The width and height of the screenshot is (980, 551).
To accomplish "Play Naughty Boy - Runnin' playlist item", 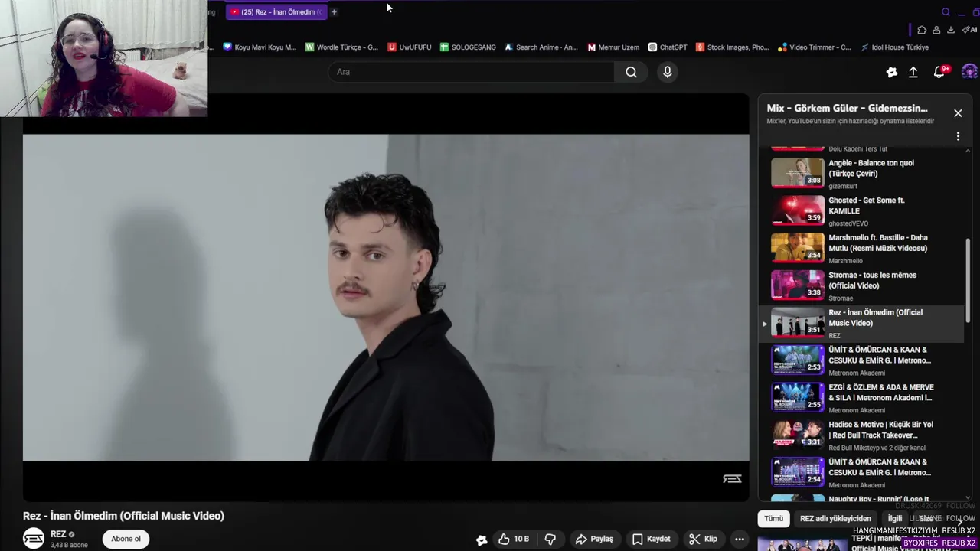I will [861, 498].
